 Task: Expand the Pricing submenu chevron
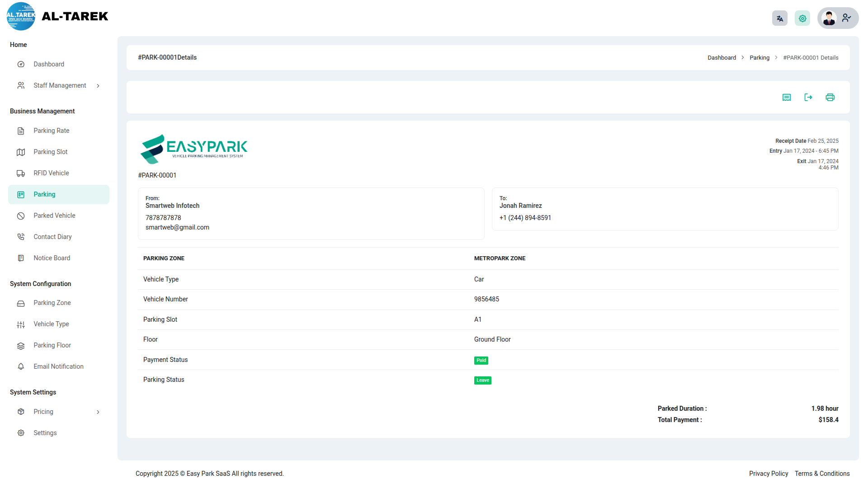click(98, 412)
